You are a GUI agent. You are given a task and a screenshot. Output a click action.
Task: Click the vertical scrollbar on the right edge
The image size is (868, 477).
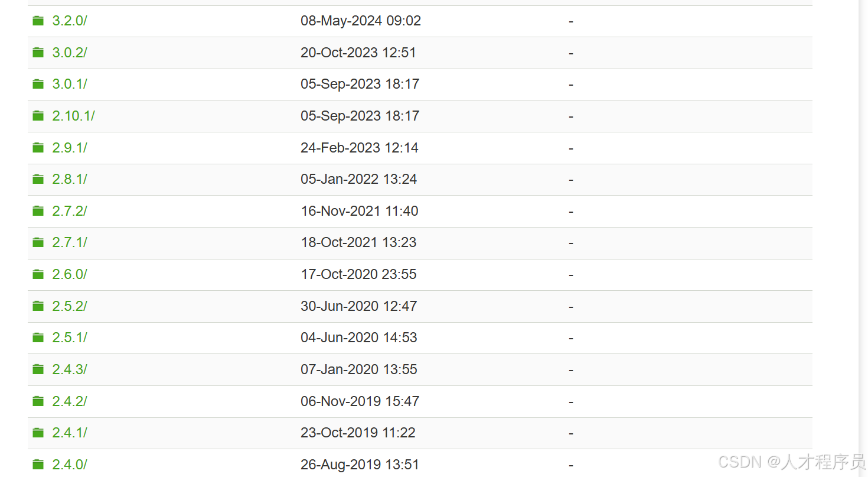[863, 236]
